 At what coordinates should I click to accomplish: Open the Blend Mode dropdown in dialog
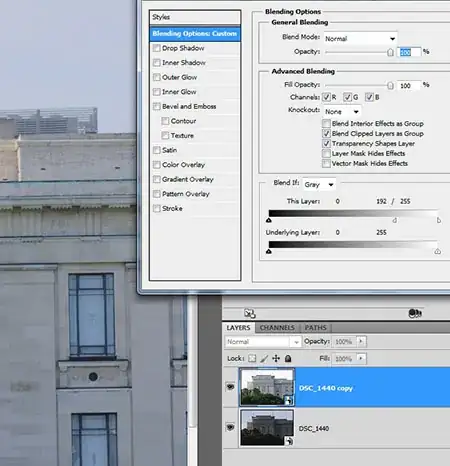360,39
